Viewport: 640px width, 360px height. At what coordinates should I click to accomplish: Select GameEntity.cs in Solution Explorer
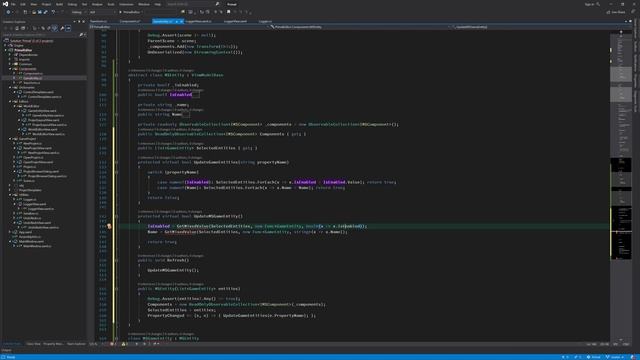pos(33,78)
